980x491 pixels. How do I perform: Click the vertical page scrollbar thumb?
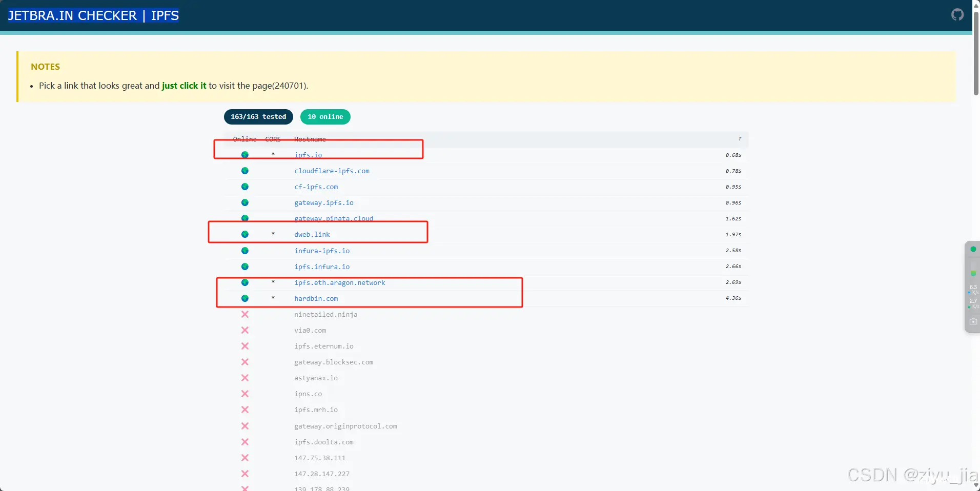(976, 54)
